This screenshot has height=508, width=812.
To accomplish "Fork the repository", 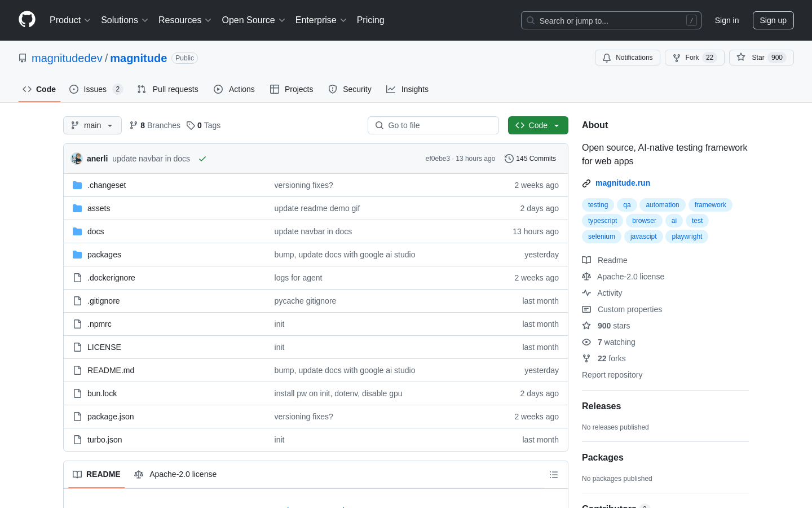I will [694, 58].
